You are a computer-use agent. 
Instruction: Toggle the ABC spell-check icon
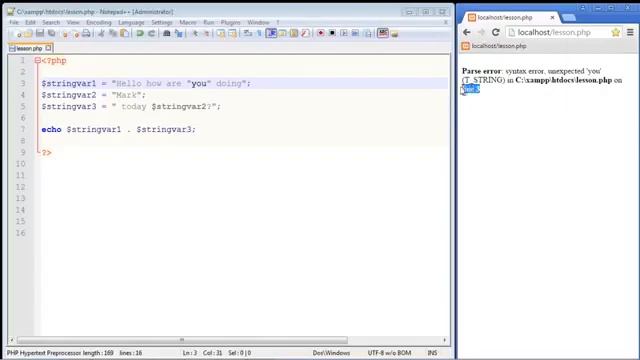click(x=382, y=33)
